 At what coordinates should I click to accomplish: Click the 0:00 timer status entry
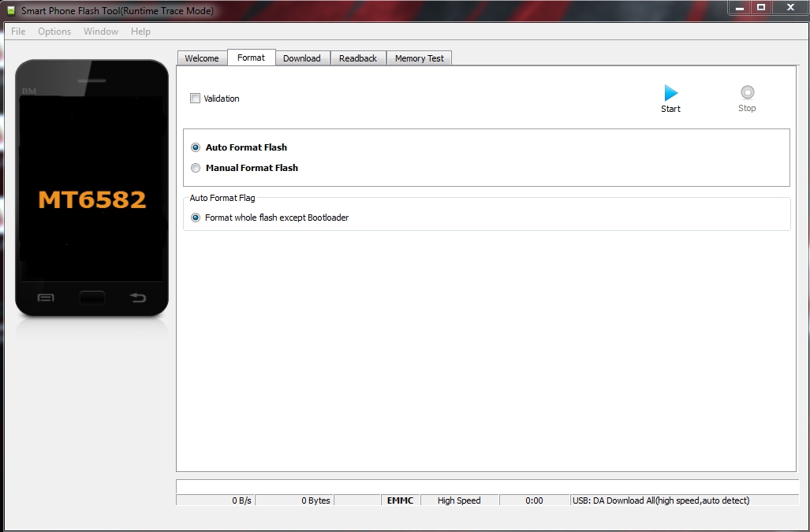534,500
